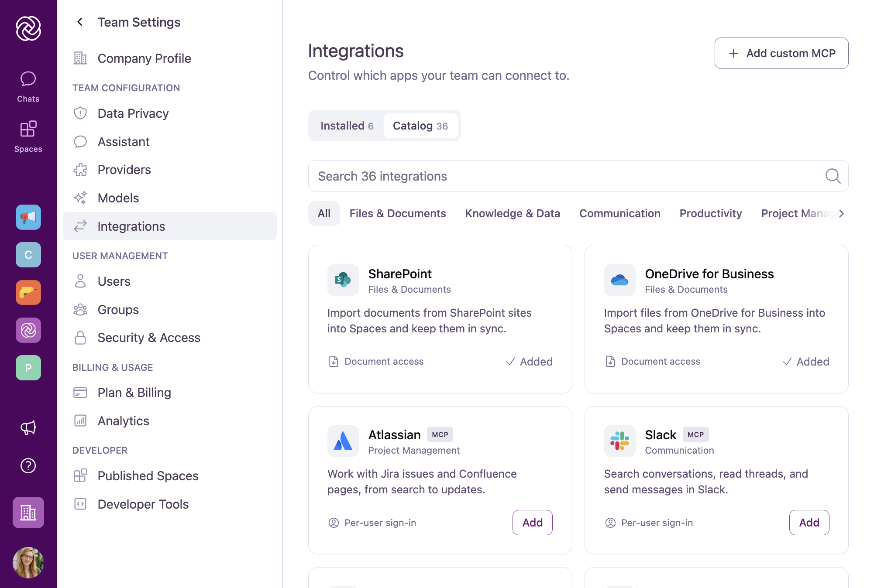Click the SharePoint logo icon
The height and width of the screenshot is (588, 874).
tap(343, 280)
